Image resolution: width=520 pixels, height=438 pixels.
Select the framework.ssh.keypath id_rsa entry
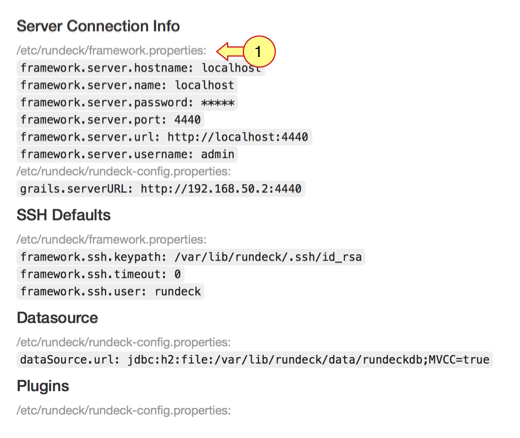coord(191,257)
